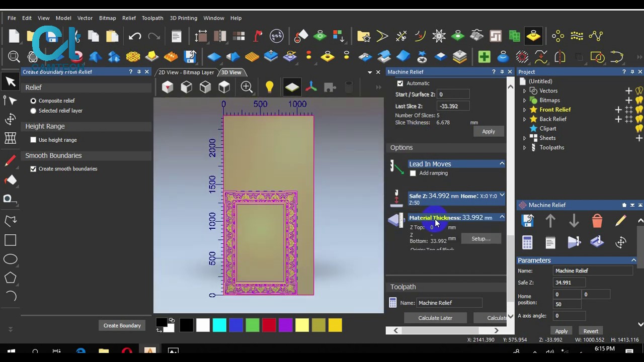
Task: Enable Use height range checkbox
Action: pos(33,140)
